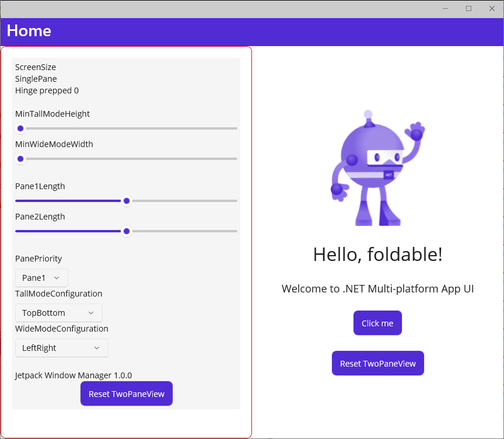504x439 pixels.
Task: Expand the TallModeConfiguration TopBottom dropdown
Action: (x=58, y=313)
